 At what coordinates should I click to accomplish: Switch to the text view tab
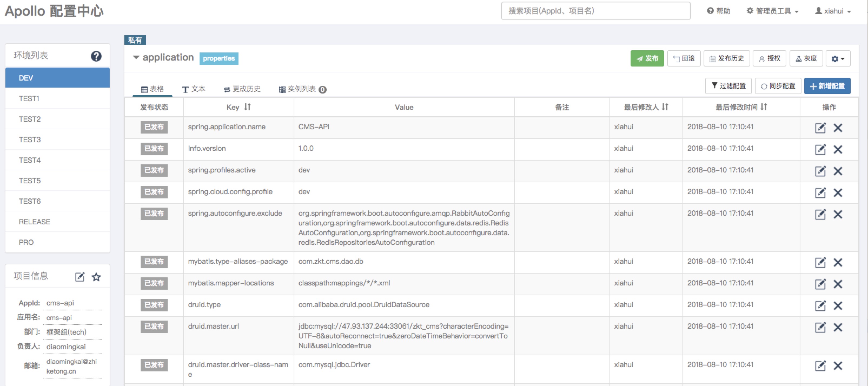pos(194,89)
